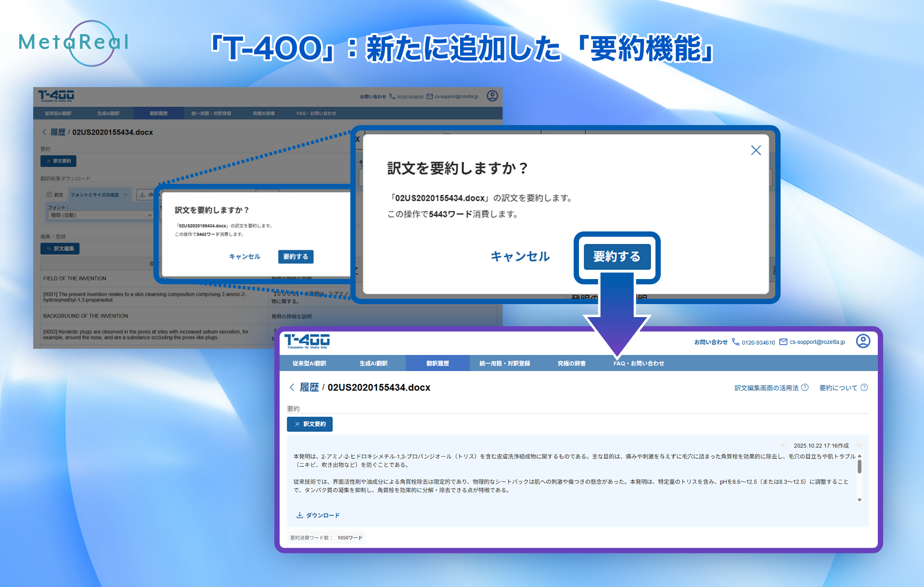Screen dimensions: 924x587
Task: Click the T-400 logo in lower panel
Action: point(307,341)
